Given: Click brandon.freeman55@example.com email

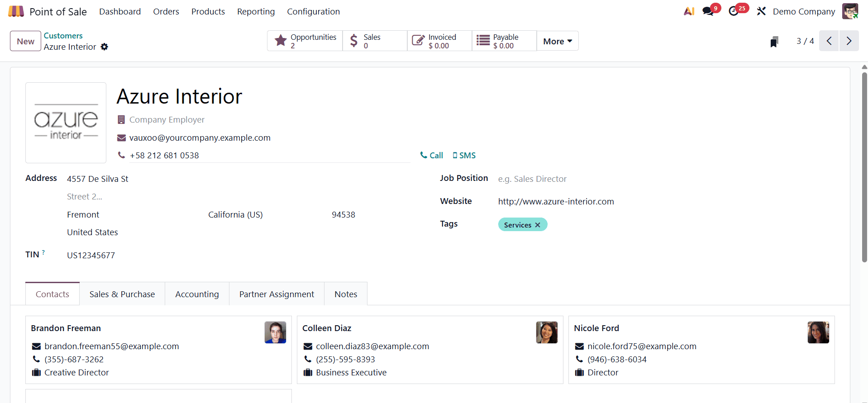Looking at the screenshot, I should (112, 346).
